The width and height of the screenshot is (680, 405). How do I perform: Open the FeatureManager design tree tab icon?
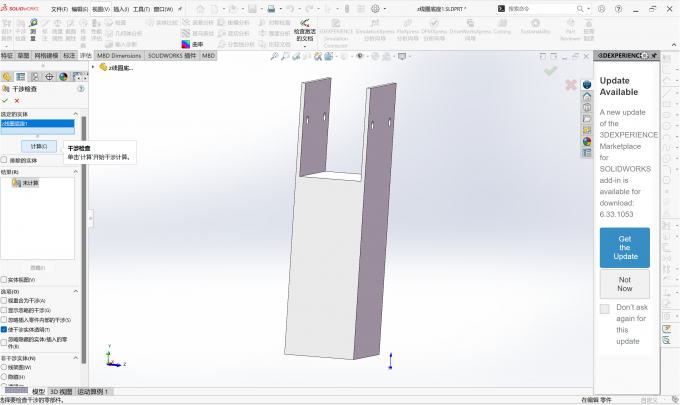pos(7,77)
